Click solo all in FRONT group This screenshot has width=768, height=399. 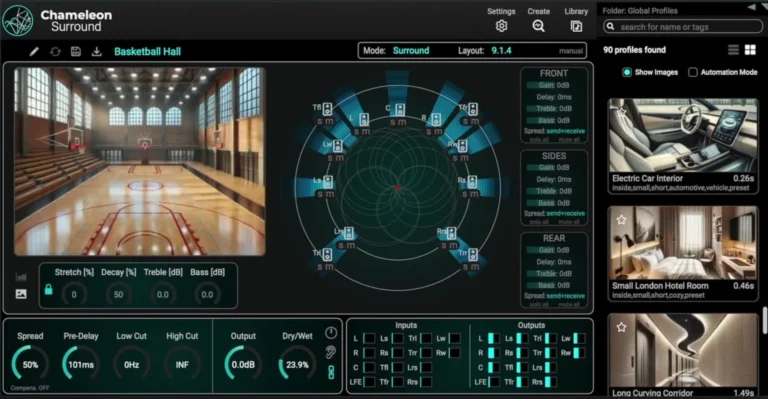[539, 140]
